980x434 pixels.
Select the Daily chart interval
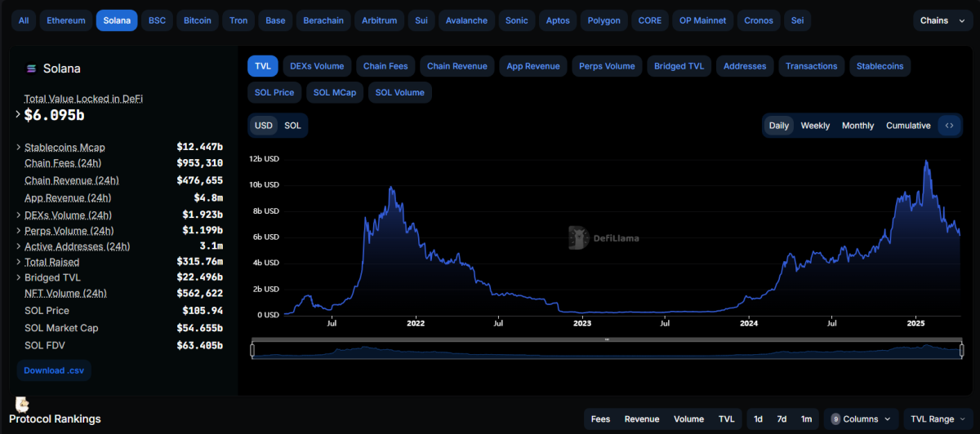(779, 126)
